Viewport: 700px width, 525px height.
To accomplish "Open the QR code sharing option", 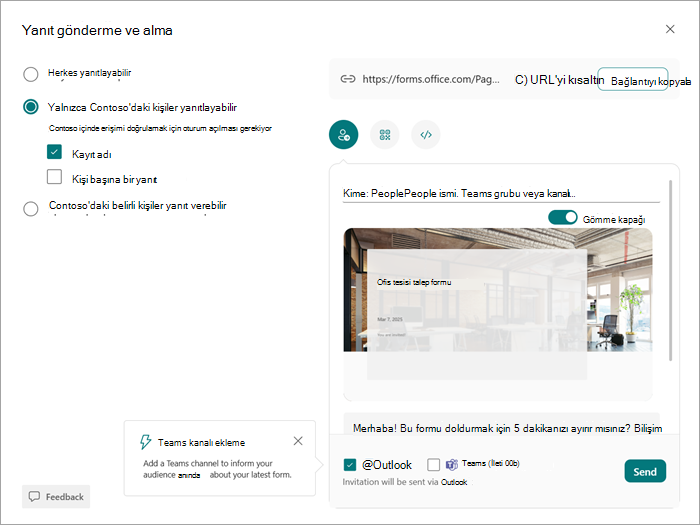I will (385, 134).
